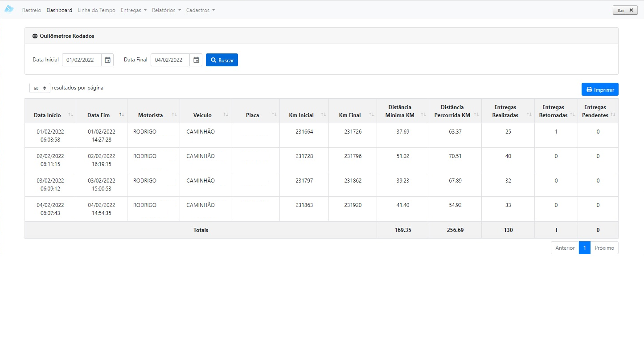Click the Buscar search button
The image size is (644, 345).
click(x=222, y=60)
